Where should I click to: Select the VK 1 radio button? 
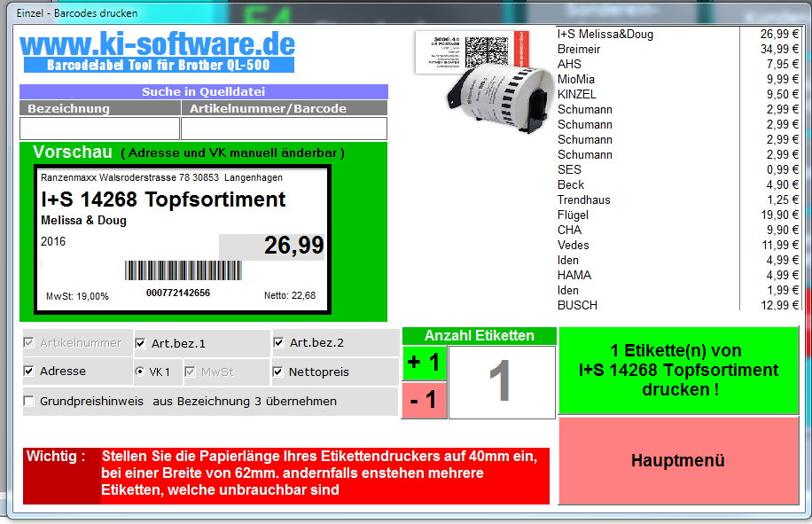click(140, 371)
